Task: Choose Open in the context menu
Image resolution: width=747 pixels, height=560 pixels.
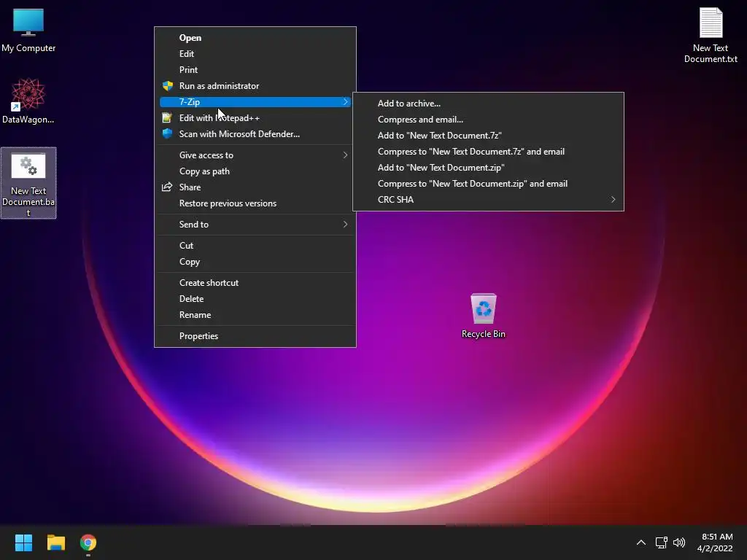Action: coord(255,38)
